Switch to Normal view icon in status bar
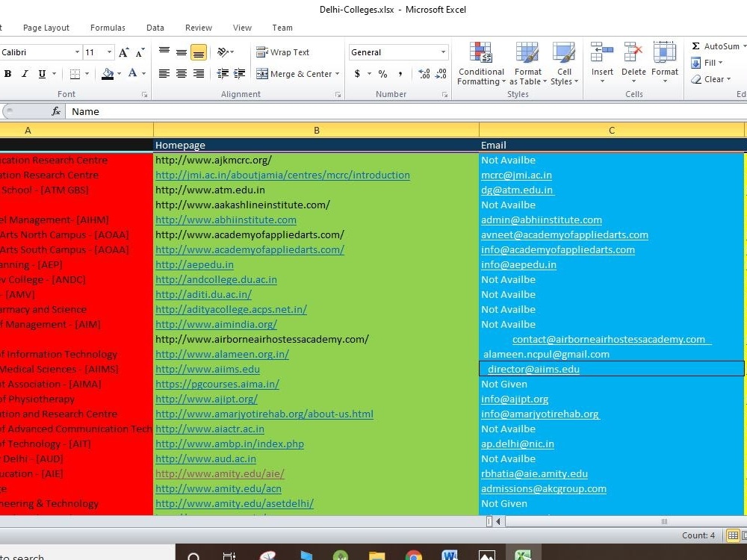747x560 pixels. [x=732, y=535]
